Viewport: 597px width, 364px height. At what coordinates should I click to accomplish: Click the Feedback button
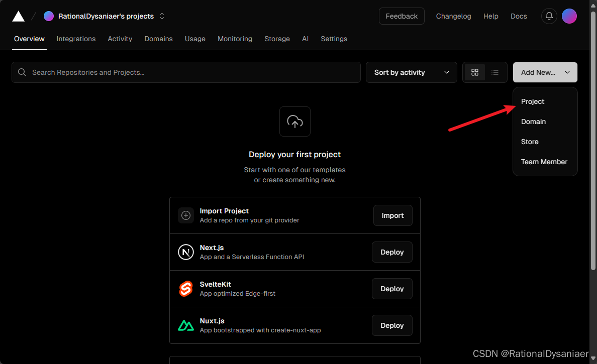tap(402, 16)
